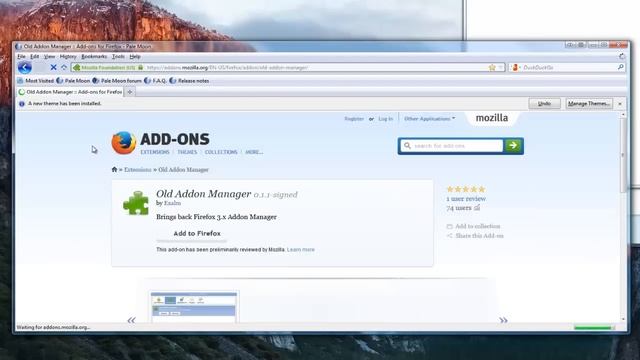
Task: Expand the MORE… navigation menu
Action: (254, 152)
